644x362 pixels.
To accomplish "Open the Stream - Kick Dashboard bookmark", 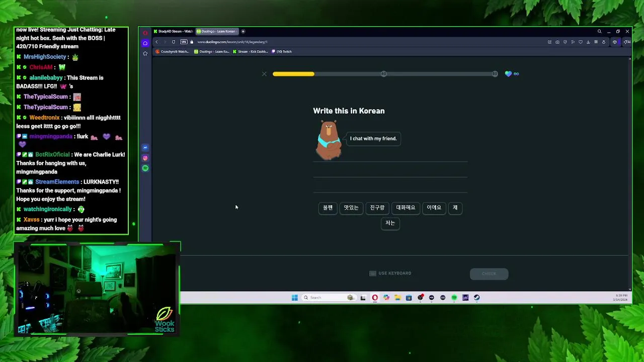I will (x=251, y=51).
